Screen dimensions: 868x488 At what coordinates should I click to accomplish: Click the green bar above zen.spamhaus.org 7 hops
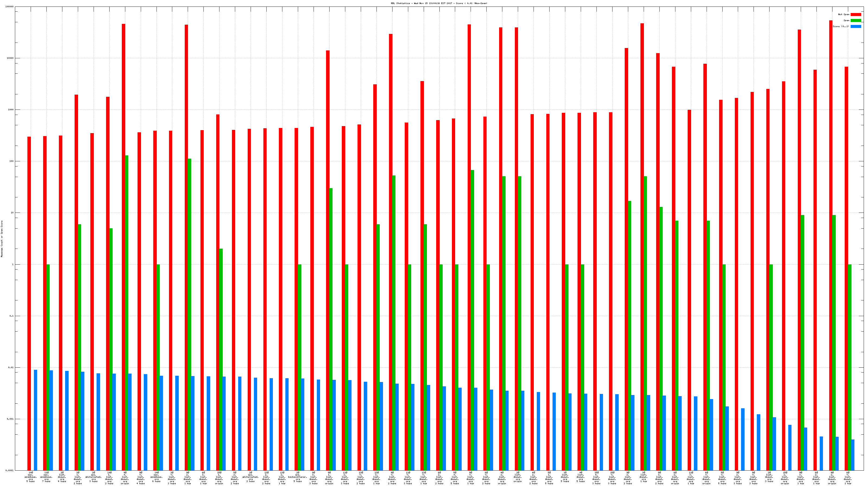(x=48, y=367)
